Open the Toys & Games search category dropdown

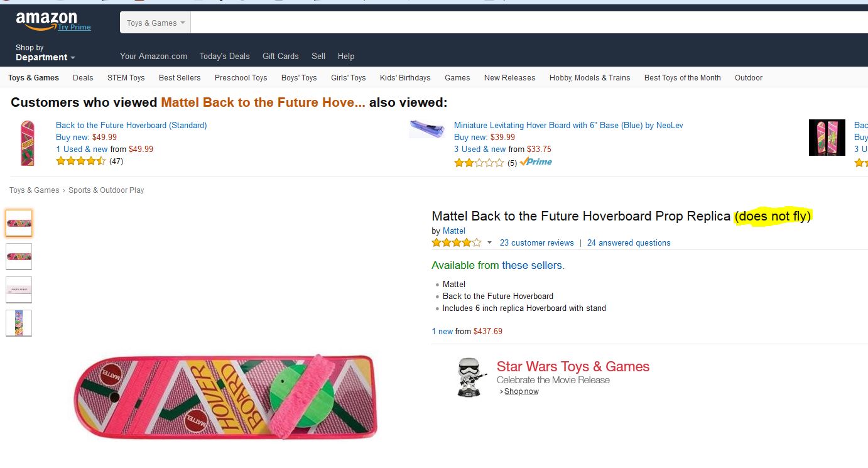pyautogui.click(x=156, y=23)
